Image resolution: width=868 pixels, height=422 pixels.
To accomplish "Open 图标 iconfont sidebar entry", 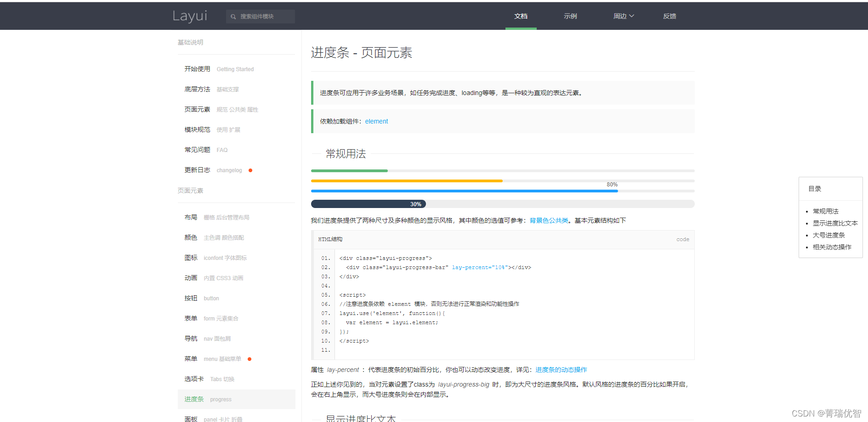I will click(236, 258).
